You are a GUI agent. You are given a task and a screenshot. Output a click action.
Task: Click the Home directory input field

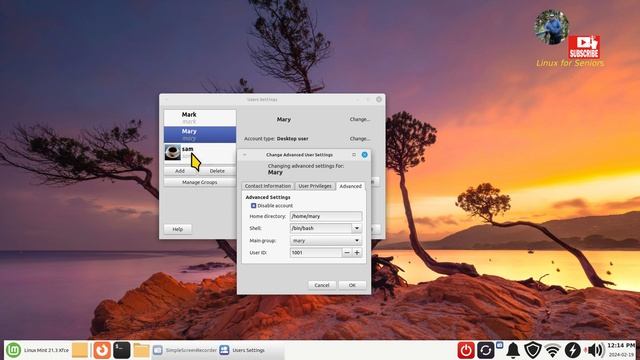click(x=326, y=216)
